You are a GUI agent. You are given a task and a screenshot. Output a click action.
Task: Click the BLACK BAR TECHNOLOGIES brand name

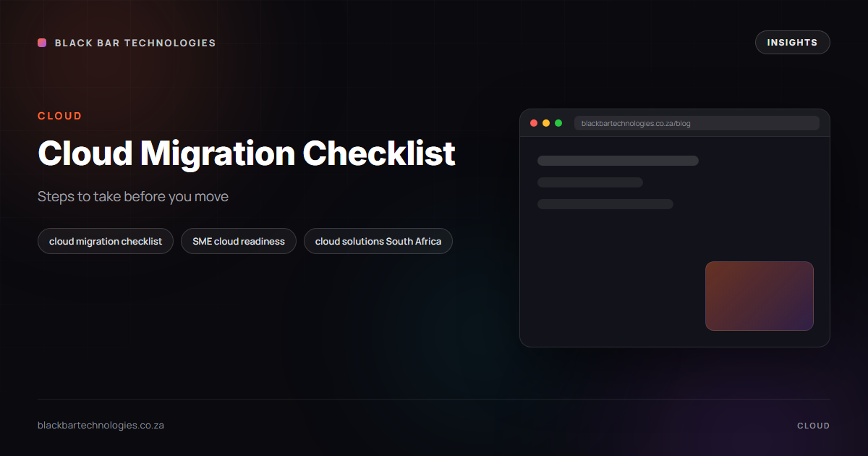(135, 43)
